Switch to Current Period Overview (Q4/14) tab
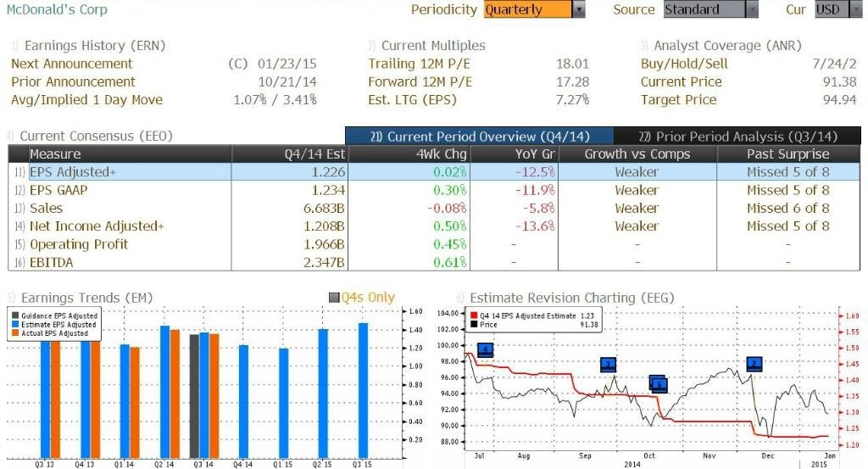Screen dimensions: 868x469 [x=480, y=137]
